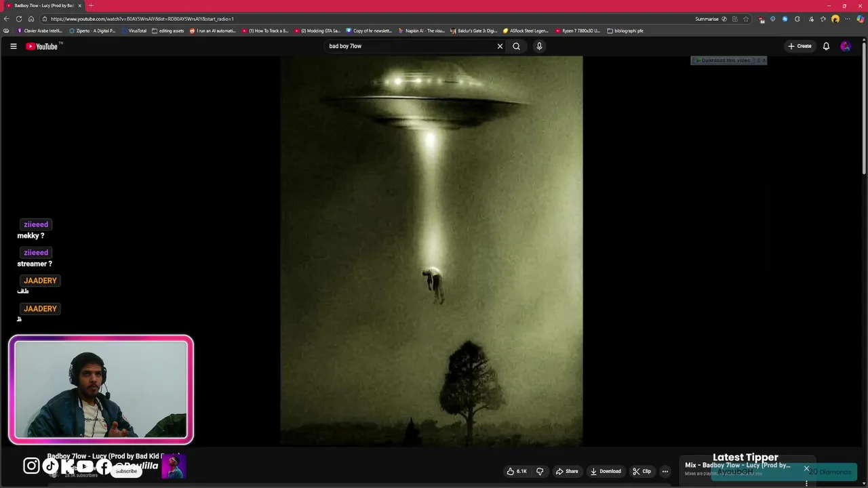Image resolution: width=868 pixels, height=488 pixels.
Task: Click the Facebook icon in the overlay
Action: tap(104, 466)
